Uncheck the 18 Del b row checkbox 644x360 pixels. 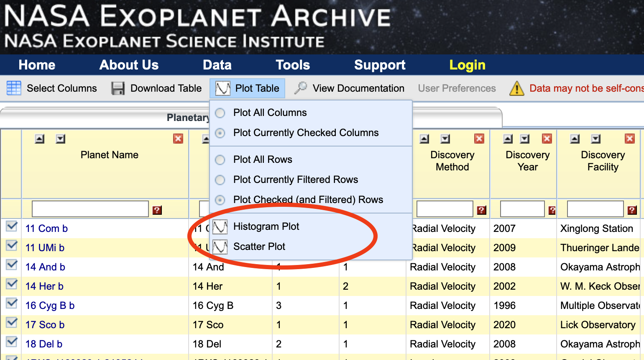[x=12, y=342]
